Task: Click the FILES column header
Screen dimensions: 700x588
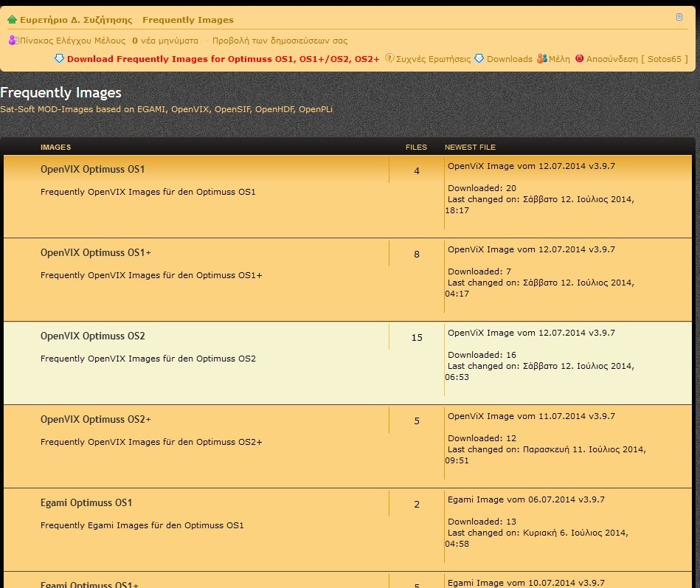Action: pyautogui.click(x=416, y=148)
